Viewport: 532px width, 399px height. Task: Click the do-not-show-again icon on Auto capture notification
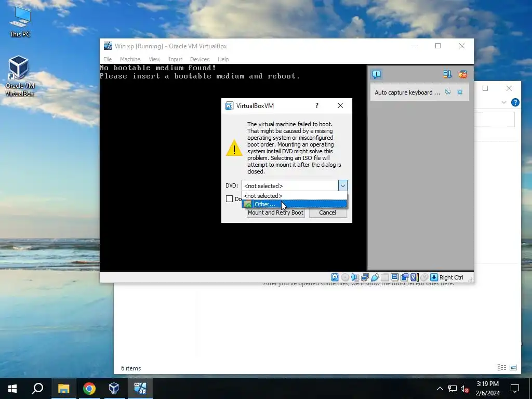(x=448, y=92)
